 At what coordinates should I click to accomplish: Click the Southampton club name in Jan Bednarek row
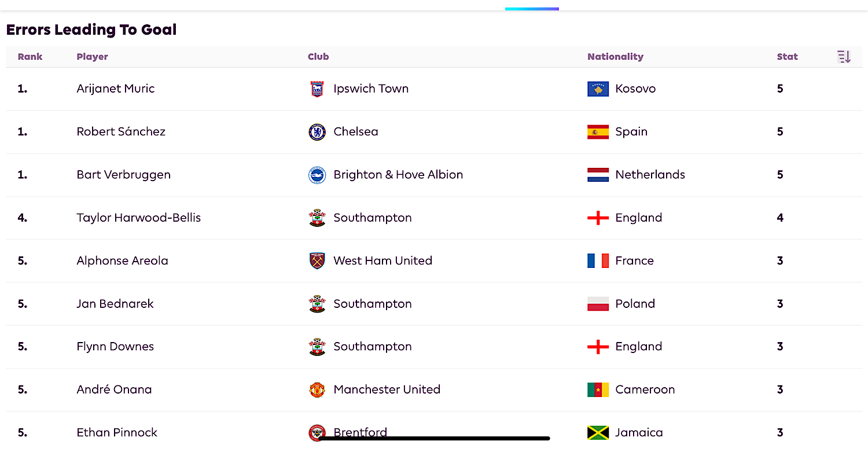coord(373,304)
